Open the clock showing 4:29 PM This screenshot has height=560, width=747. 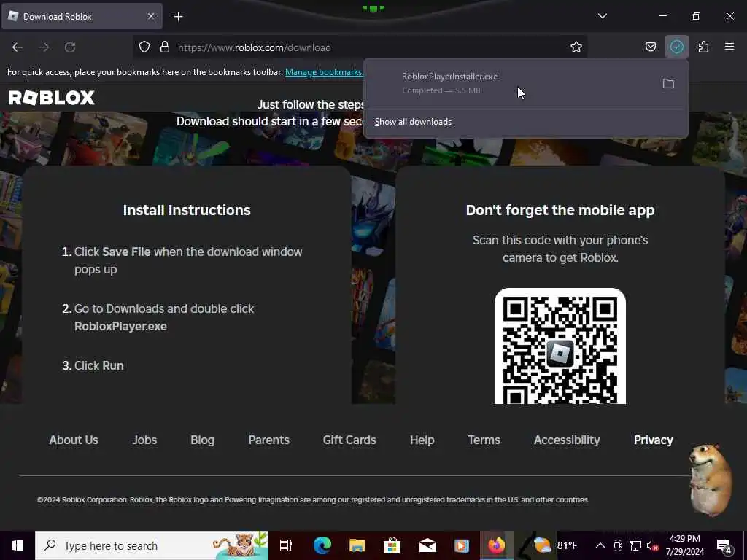(x=684, y=545)
